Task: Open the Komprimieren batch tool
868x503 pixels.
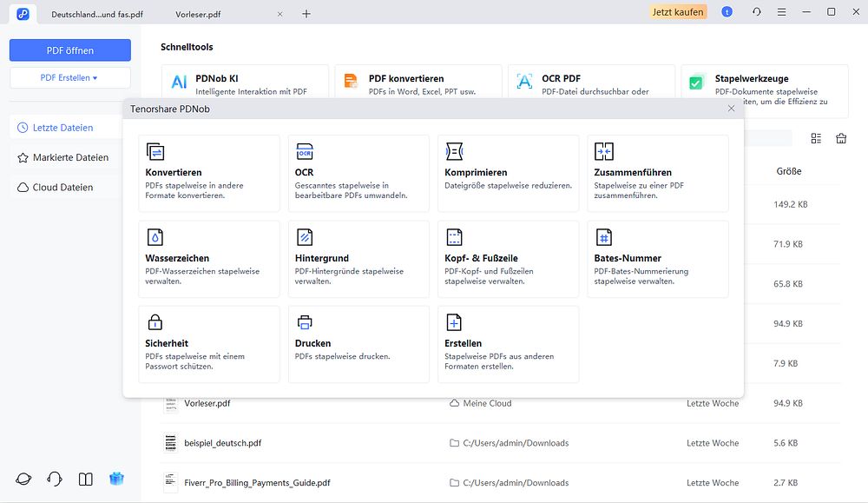Action: (508, 174)
